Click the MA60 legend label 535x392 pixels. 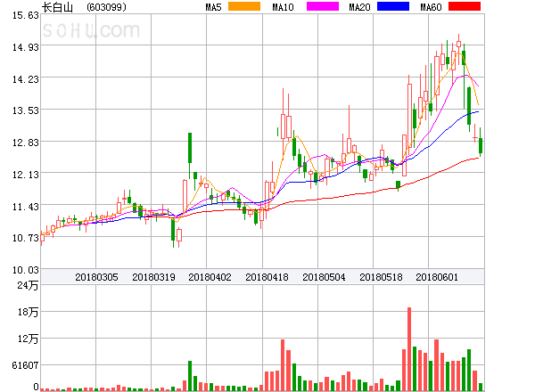click(431, 7)
